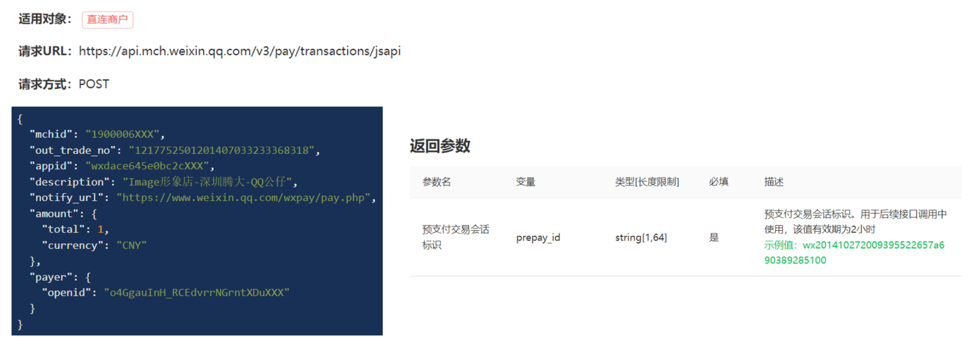Click the appid value wxdace645e0bc2cXXX

click(x=147, y=166)
